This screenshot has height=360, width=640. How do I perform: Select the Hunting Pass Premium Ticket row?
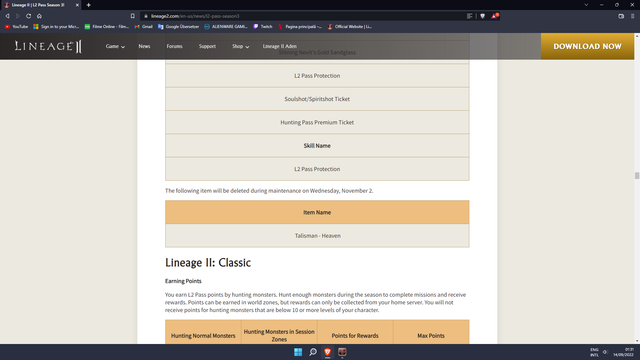pos(317,122)
